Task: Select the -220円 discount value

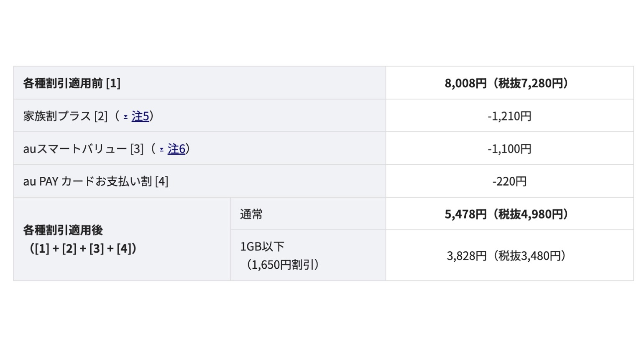Action: click(x=509, y=181)
